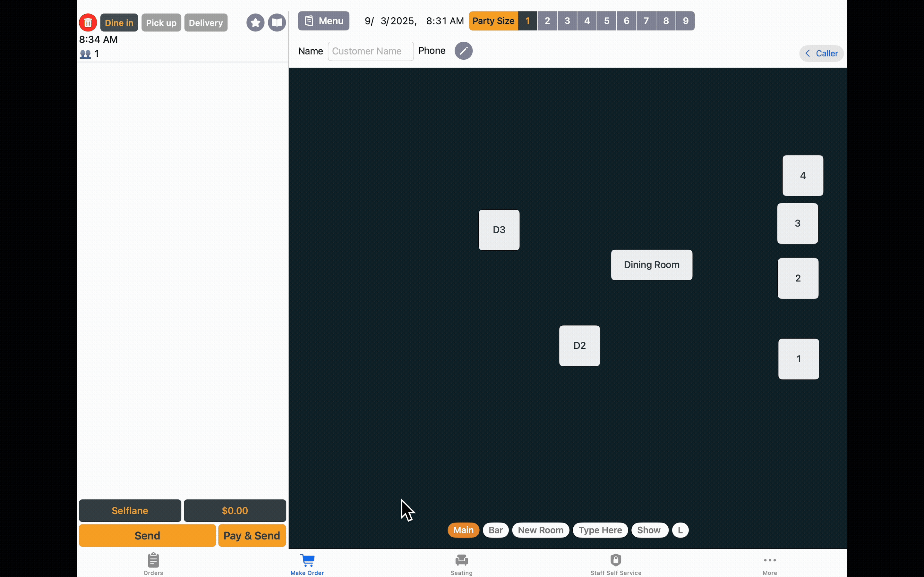Image resolution: width=924 pixels, height=577 pixels.
Task: Select Dine in order type
Action: tap(119, 22)
